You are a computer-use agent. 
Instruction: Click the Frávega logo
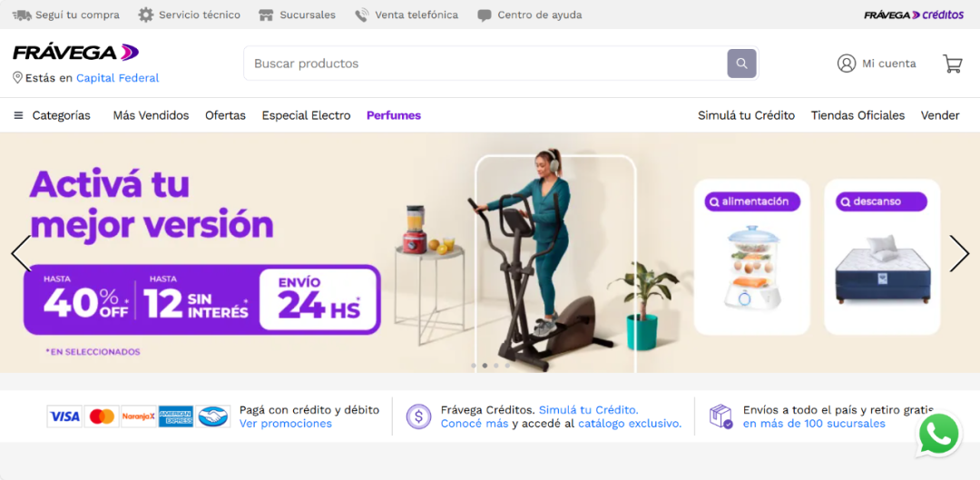75,53
